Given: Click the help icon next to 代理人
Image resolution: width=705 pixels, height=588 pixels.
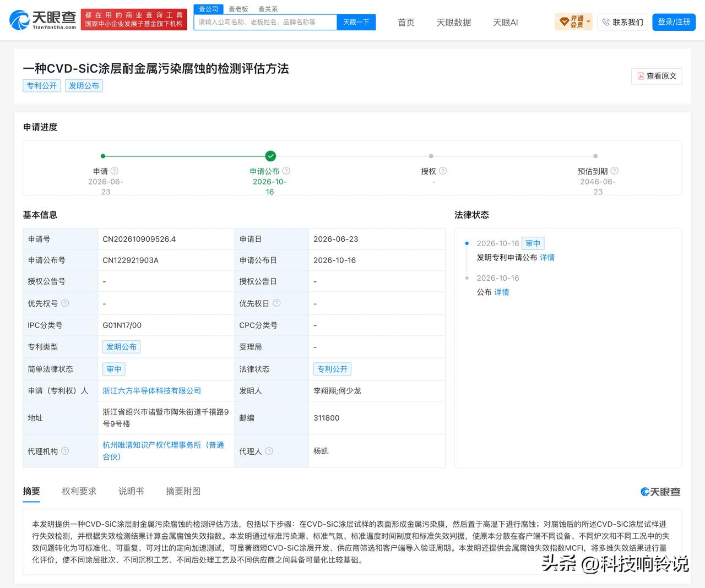Looking at the screenshot, I should (269, 451).
